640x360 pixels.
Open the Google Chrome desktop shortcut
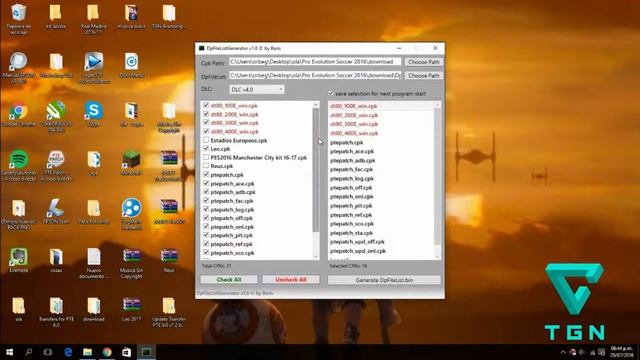pyautogui.click(x=18, y=114)
